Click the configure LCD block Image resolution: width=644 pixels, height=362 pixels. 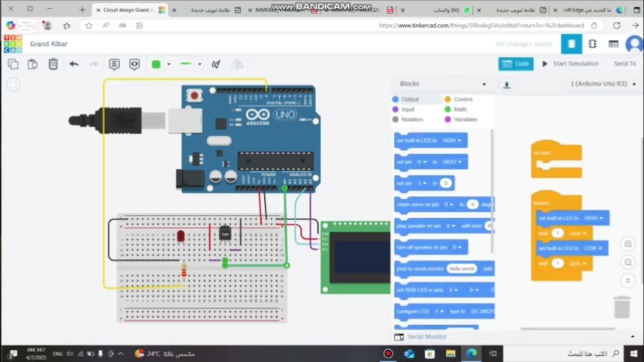445,311
